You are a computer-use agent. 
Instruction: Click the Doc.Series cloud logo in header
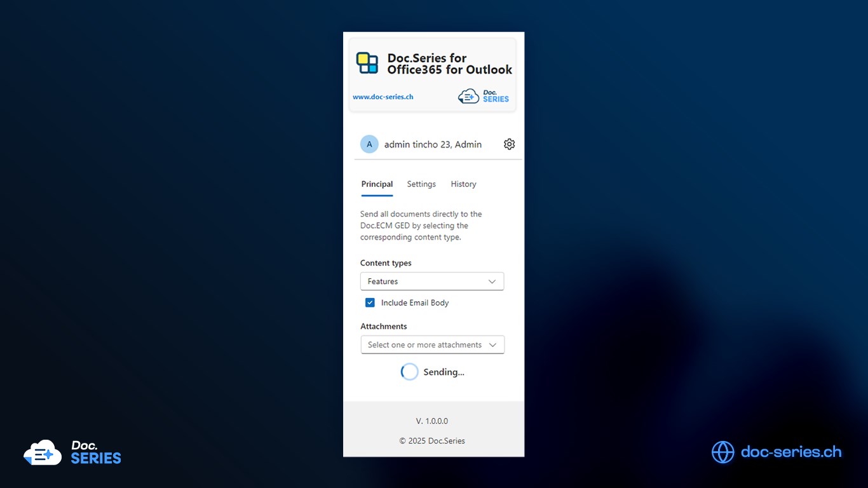point(484,96)
